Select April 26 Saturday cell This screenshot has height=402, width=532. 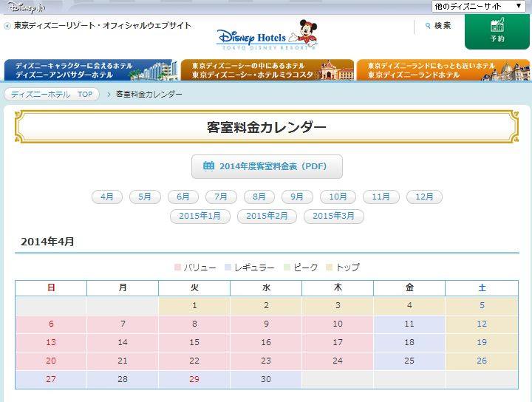coord(482,361)
